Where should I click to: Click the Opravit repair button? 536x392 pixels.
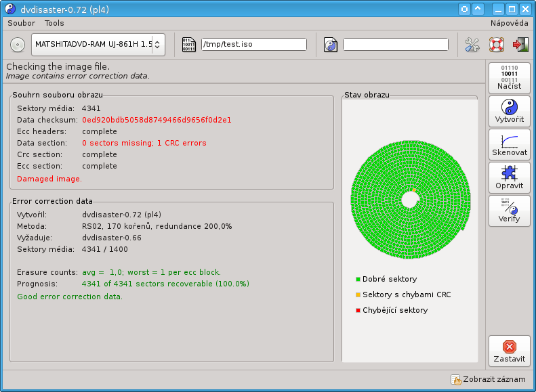pyautogui.click(x=510, y=177)
